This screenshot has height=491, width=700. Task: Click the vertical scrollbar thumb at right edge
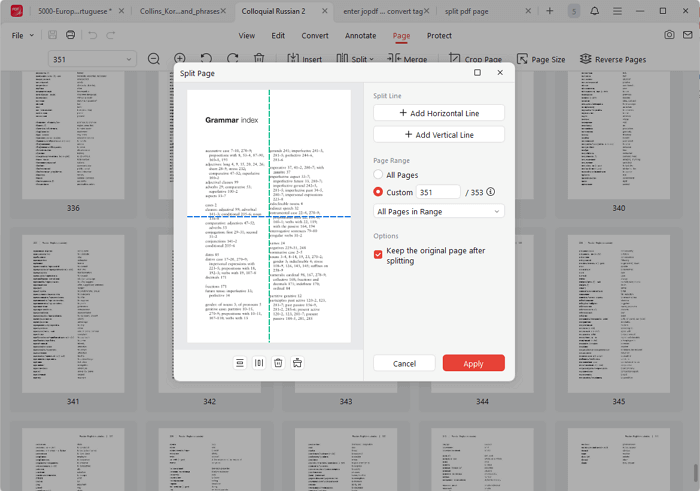(695, 474)
